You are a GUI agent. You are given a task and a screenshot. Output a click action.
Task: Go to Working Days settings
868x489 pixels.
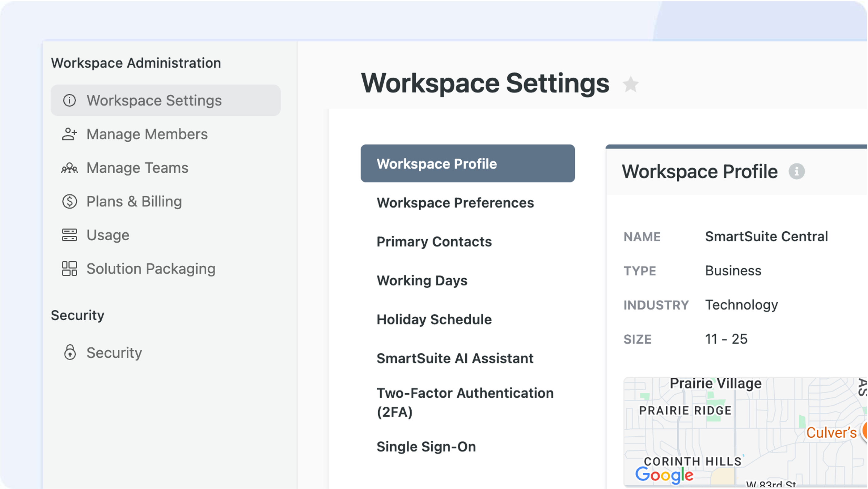tap(422, 281)
